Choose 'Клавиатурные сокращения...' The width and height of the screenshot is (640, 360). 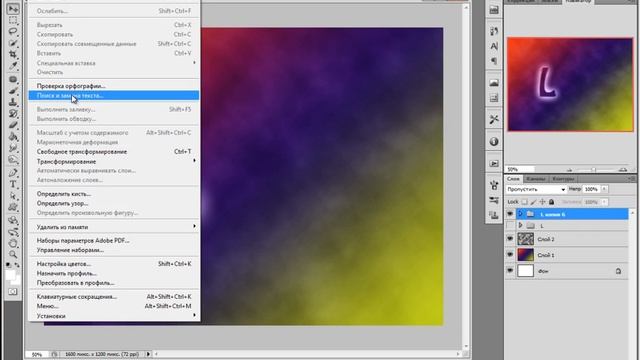[114, 297]
